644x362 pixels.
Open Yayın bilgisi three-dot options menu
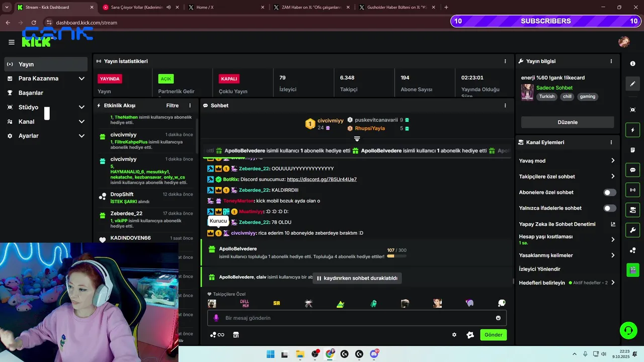click(611, 61)
